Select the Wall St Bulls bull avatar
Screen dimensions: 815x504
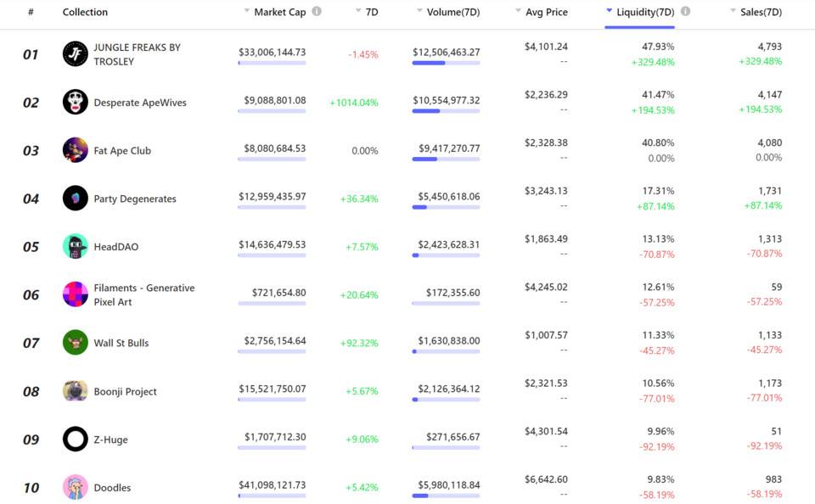[76, 343]
